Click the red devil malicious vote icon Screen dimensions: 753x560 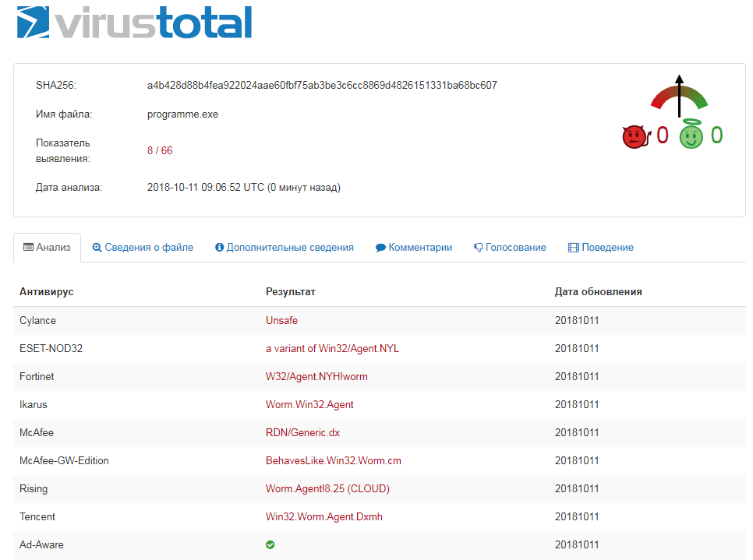coord(636,137)
